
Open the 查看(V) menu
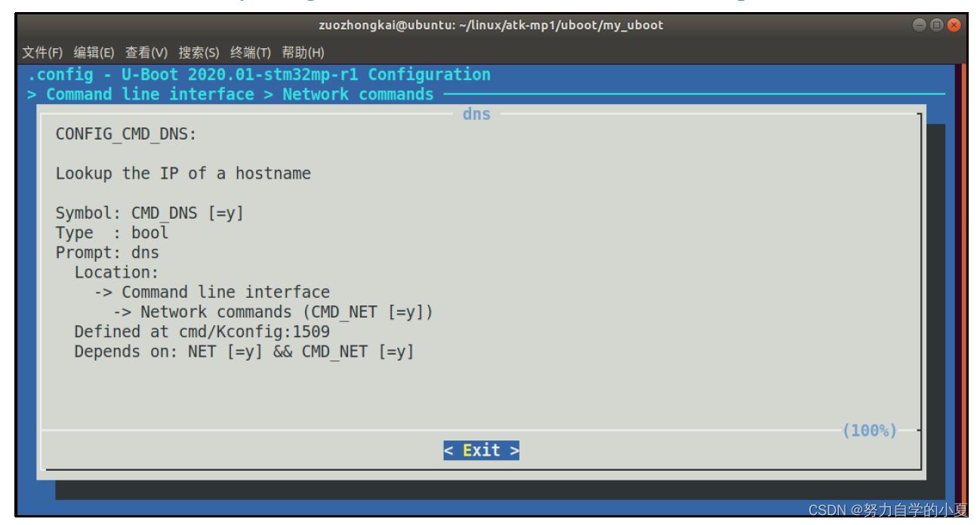tap(146, 53)
